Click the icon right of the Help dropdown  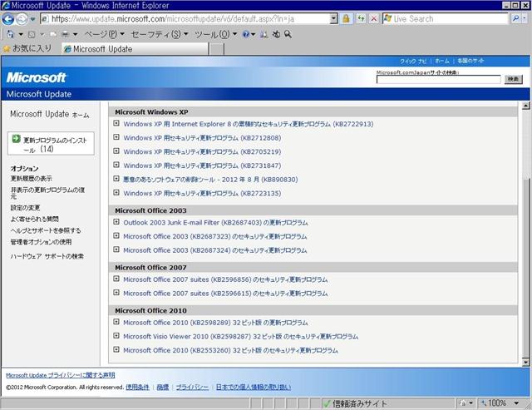(264, 34)
